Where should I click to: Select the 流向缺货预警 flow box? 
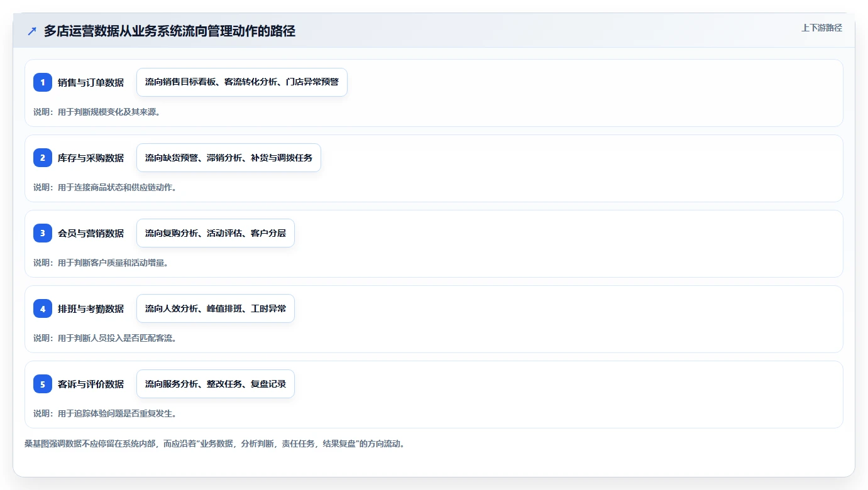click(229, 158)
